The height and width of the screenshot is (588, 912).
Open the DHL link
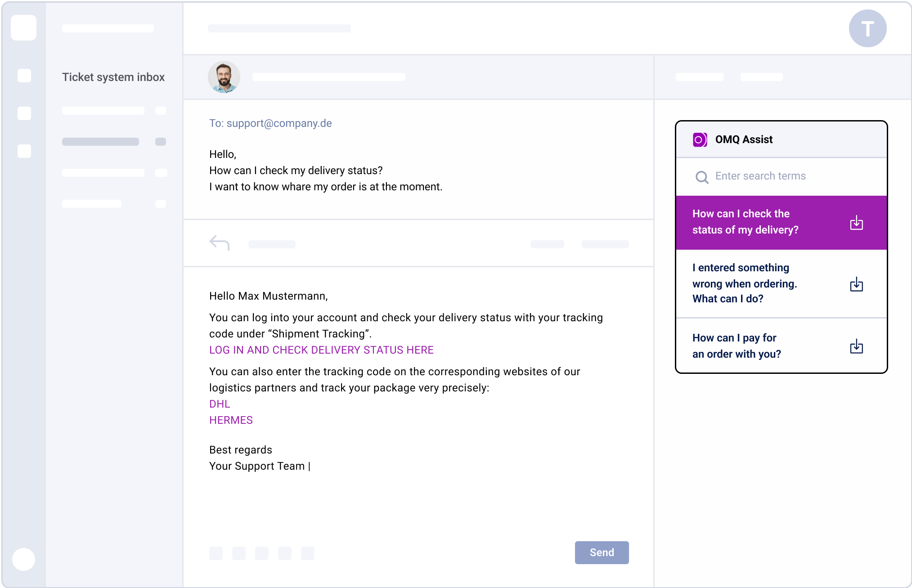(220, 404)
